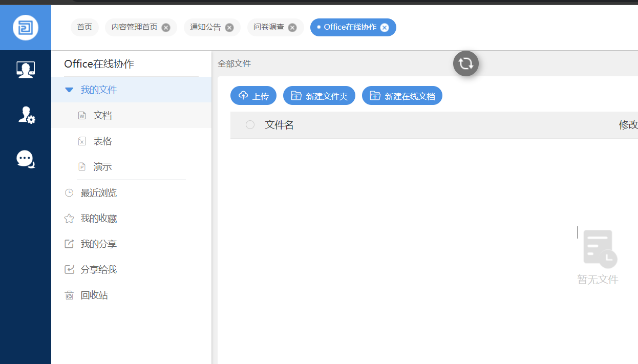
Task: Open the 文档 category
Action: tap(131, 115)
